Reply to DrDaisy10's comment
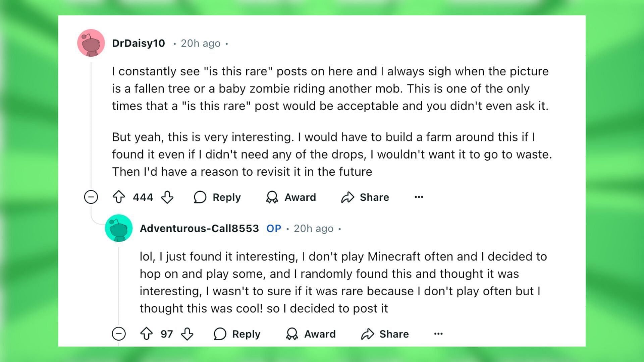The image size is (644, 362). (217, 197)
